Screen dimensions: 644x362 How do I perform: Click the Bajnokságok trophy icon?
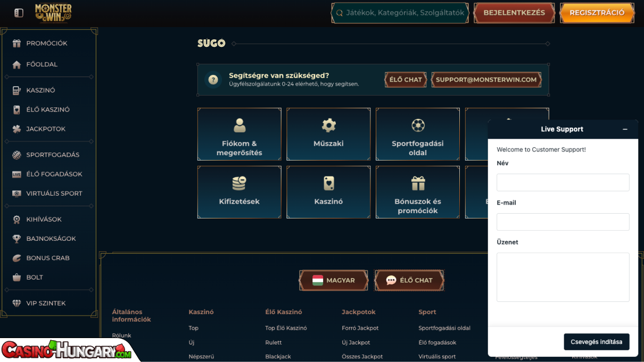[x=16, y=239]
